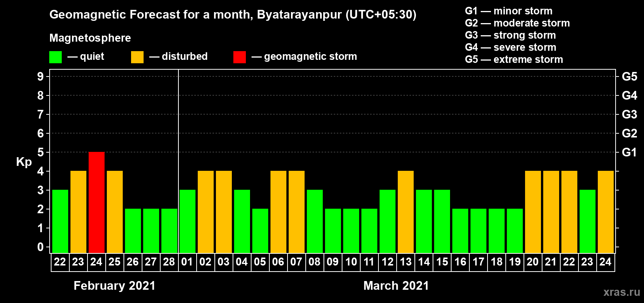Click the orange bar for February 25

115,212
